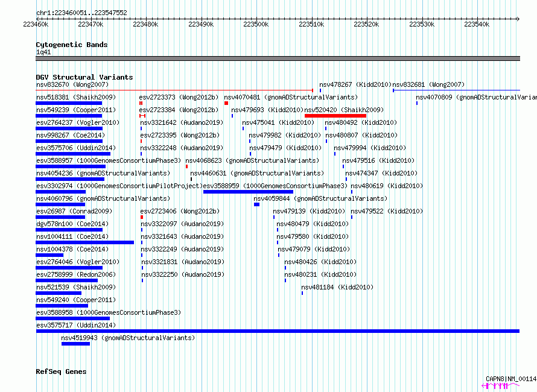Open nsv4519943 gnomAD variant label

click(x=128, y=338)
